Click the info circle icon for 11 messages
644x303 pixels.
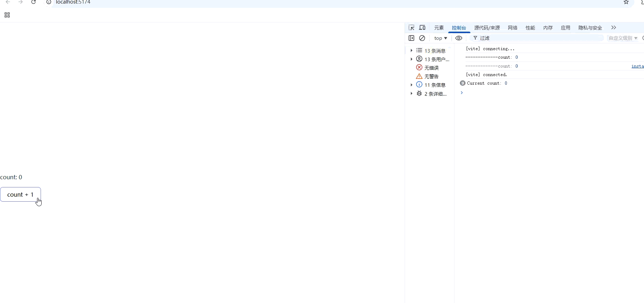click(x=419, y=85)
